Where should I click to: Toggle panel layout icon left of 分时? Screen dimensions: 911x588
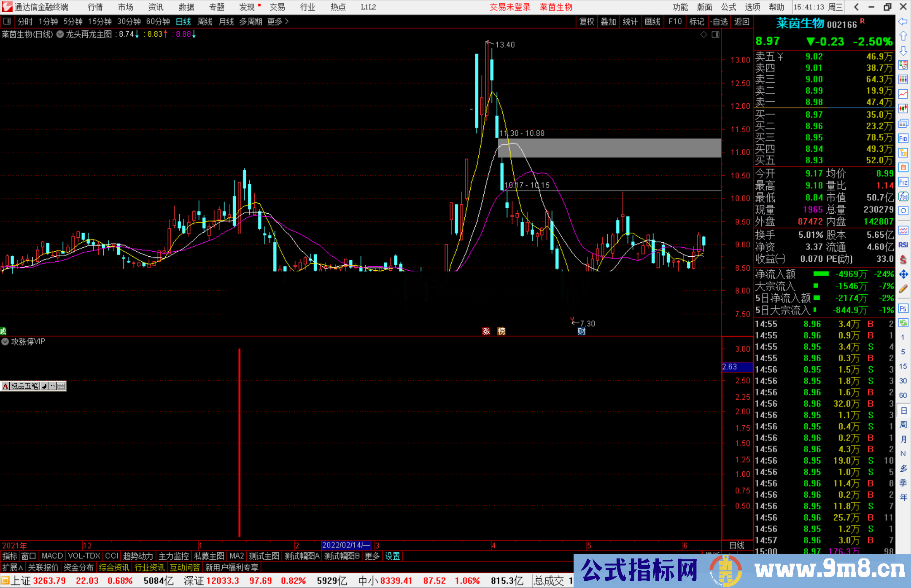[x=7, y=21]
